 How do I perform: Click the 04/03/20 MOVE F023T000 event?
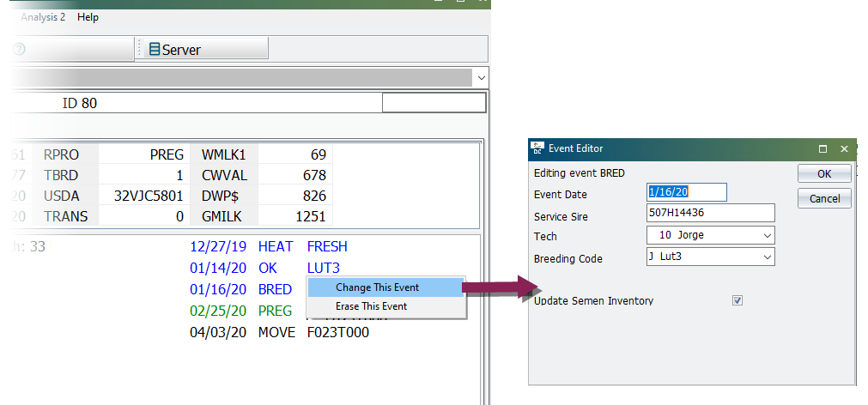(x=279, y=333)
